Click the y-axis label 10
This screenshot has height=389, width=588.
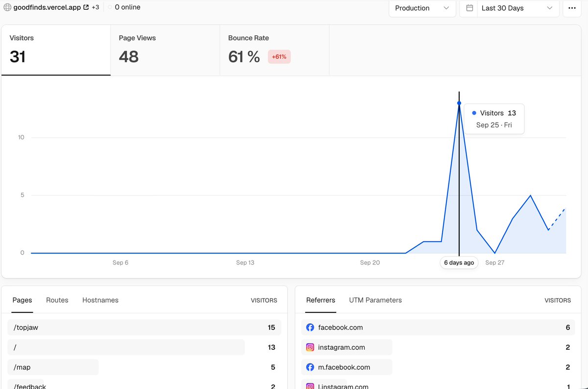click(x=21, y=137)
